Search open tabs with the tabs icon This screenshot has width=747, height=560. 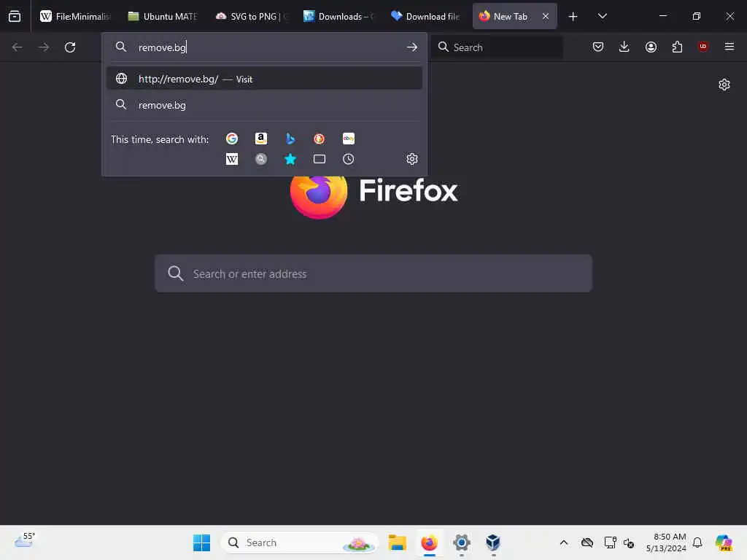click(320, 159)
